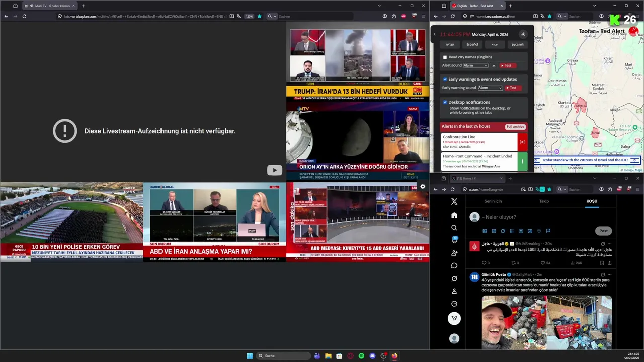Open more options on the Günlük Posta post

pyautogui.click(x=609, y=275)
